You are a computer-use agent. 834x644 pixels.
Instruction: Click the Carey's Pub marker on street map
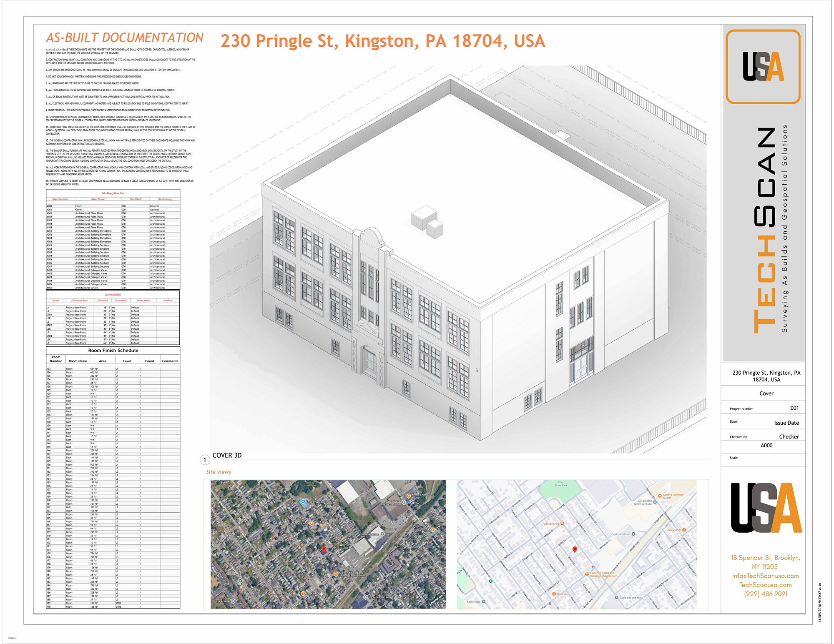click(684, 530)
